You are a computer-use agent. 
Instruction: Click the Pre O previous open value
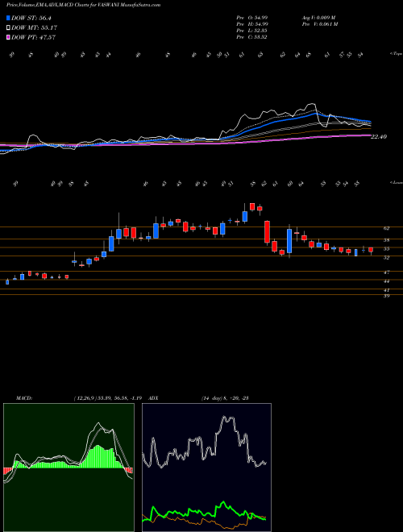click(252, 18)
